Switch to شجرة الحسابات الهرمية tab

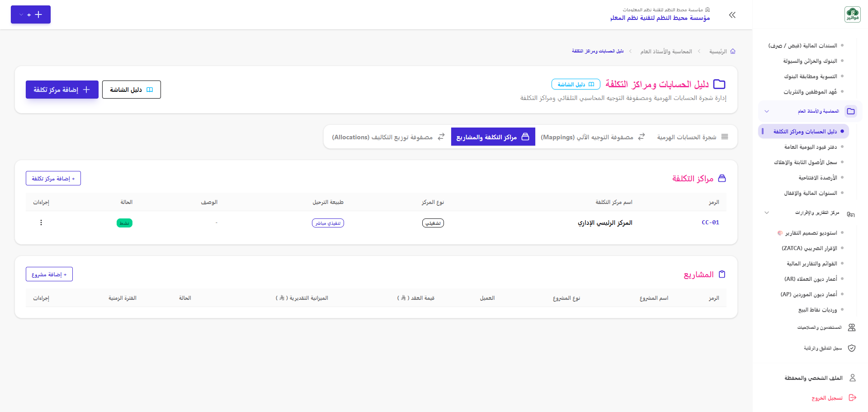point(693,137)
